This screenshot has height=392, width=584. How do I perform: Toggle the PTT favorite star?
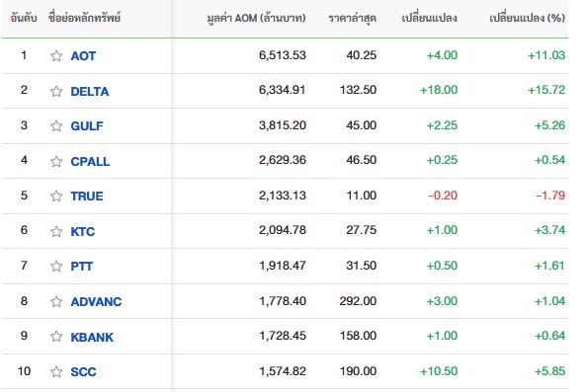click(x=56, y=266)
